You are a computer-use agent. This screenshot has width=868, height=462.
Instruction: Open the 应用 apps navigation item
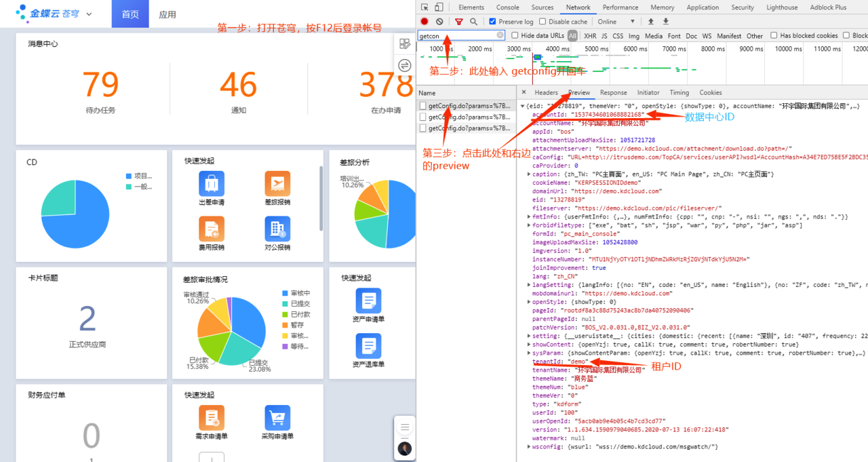(x=167, y=14)
